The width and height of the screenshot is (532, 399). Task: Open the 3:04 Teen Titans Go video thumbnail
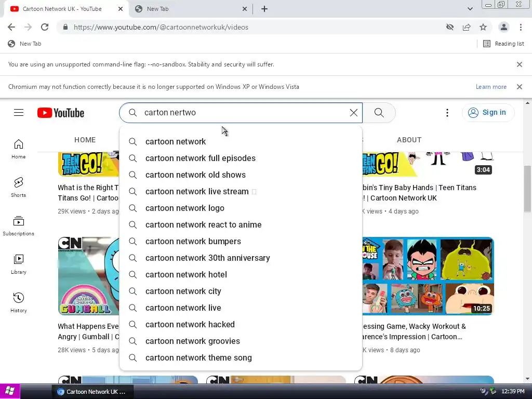click(428, 164)
